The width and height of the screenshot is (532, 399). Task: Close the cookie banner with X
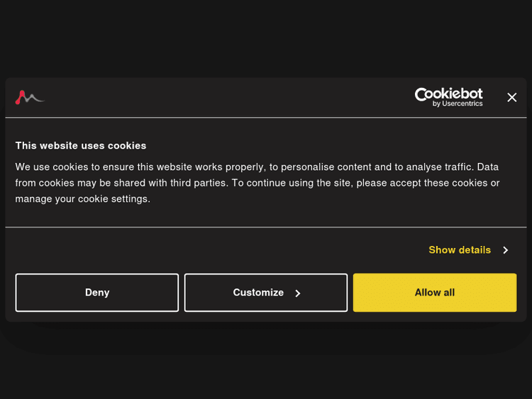pyautogui.click(x=511, y=97)
